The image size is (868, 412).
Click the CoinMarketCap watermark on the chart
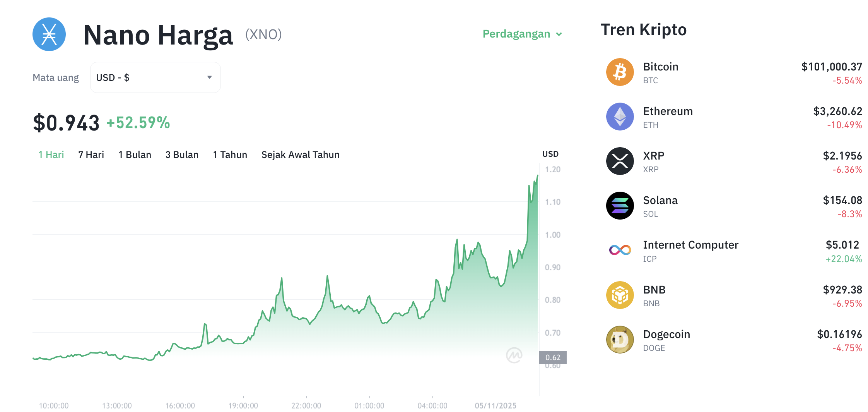coord(515,355)
